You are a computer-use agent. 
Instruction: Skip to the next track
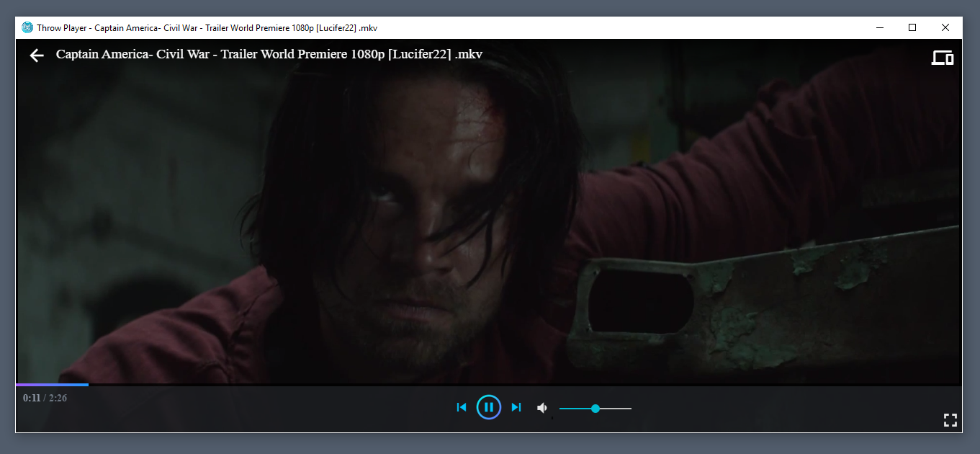516,407
